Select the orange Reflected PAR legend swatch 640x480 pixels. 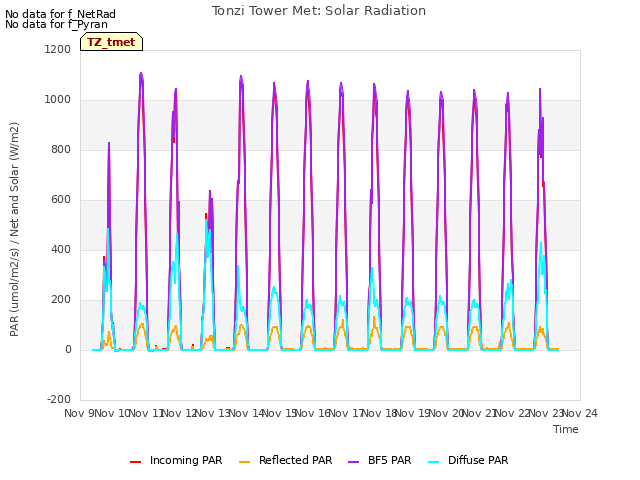244,462
